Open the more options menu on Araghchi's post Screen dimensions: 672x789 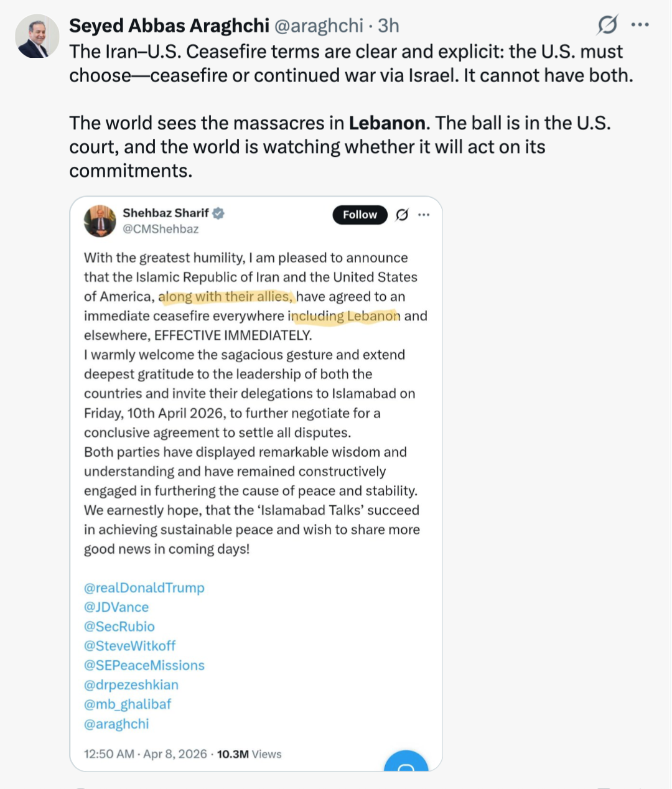coord(640,25)
